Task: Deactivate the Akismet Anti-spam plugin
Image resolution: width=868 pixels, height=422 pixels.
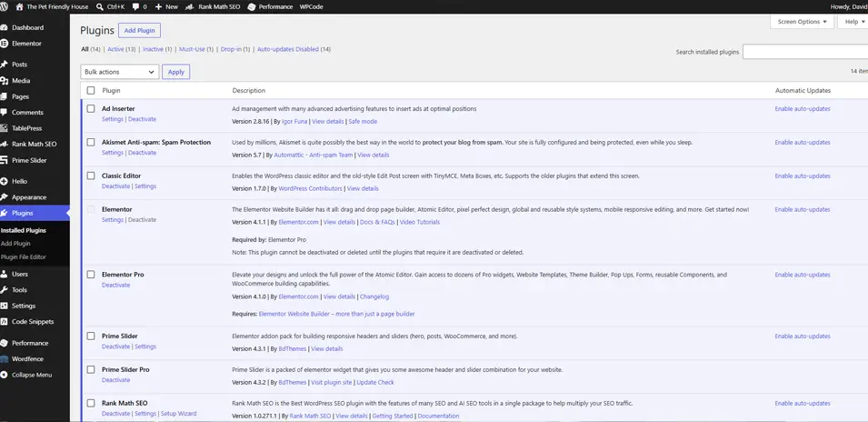Action: [143, 153]
